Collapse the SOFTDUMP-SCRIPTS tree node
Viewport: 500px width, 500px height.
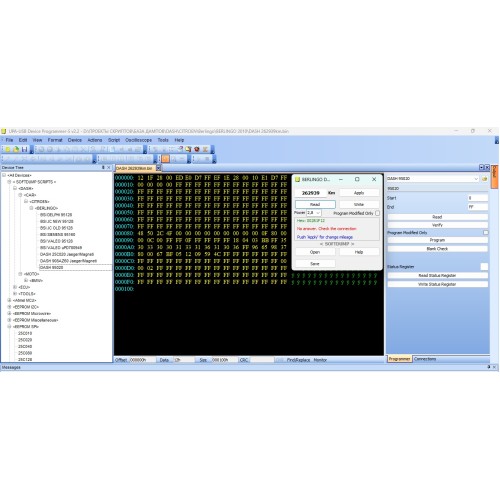coord(9,182)
